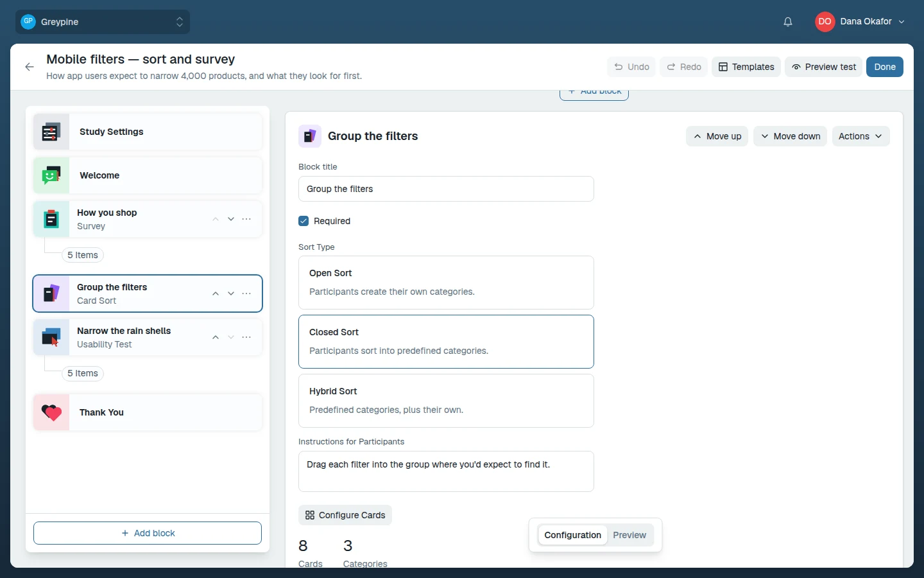Image resolution: width=924 pixels, height=578 pixels.
Task: Expand 5 Items under Narrow the rain shells
Action: 83,373
